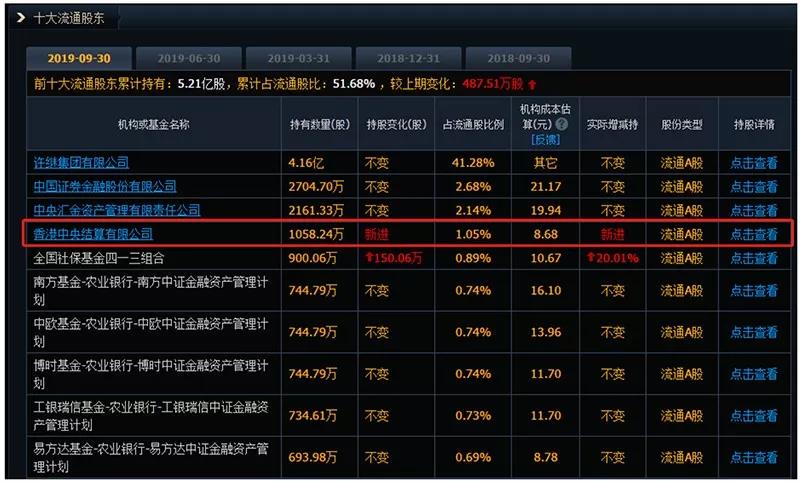Click 点击查看 for 许继集团有限公司 row
The image size is (800, 483).
(753, 162)
